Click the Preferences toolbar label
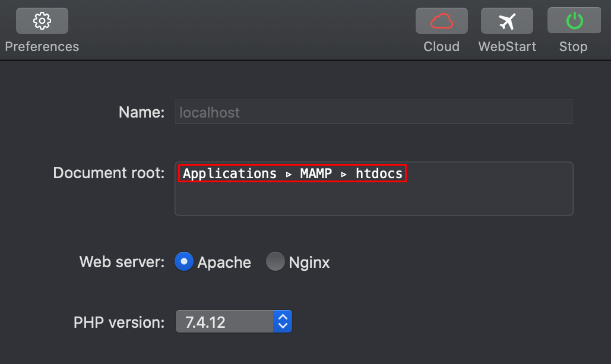The image size is (611, 364). coord(42,46)
